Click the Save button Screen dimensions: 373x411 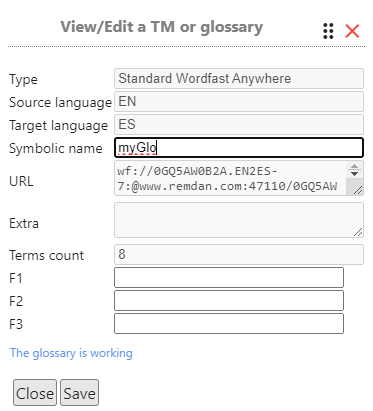pos(79,393)
